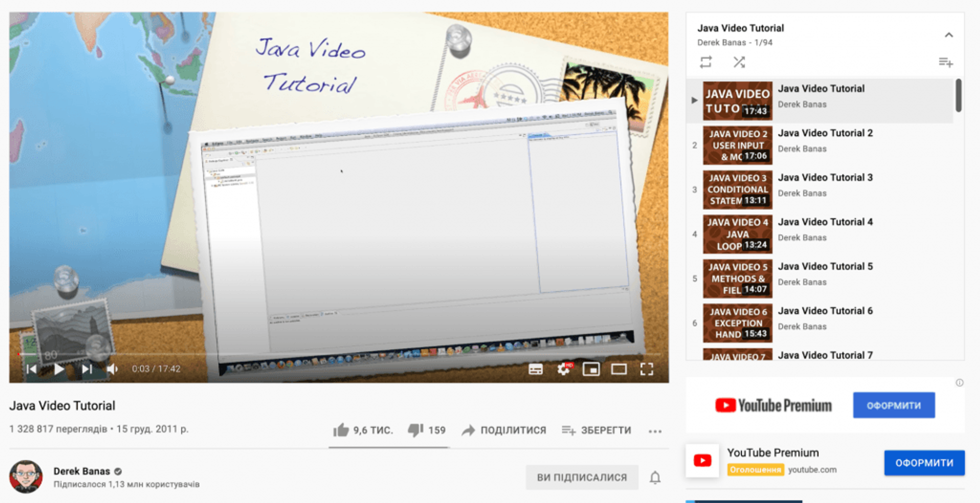Seek on the video progress bar
Viewport: 980px width, 503px height.
[x=335, y=354]
